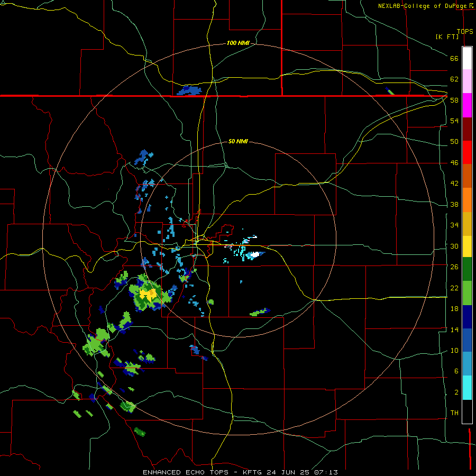Image resolution: width=476 pixels, height=476 pixels.
Task: Click the 6 legend value
Action: (456, 371)
